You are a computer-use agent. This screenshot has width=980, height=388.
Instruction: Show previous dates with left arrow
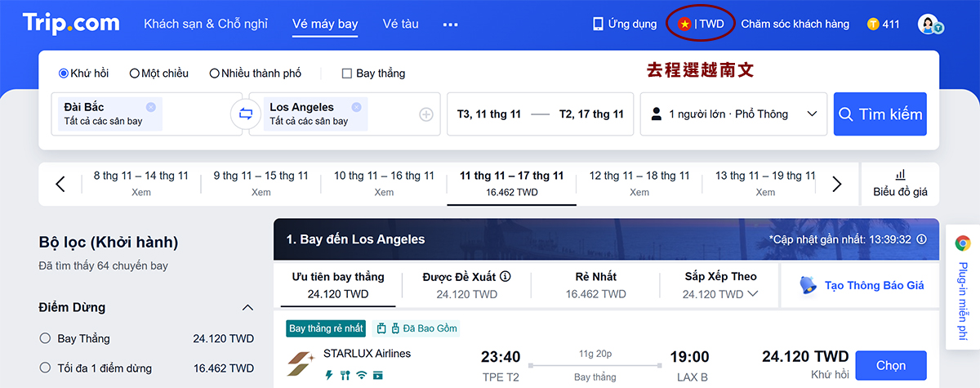(x=60, y=184)
